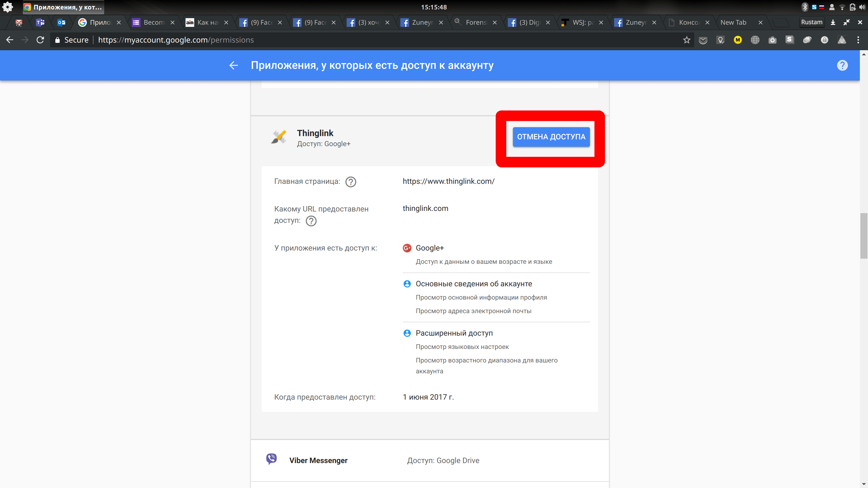Open the Chrome three-dot menu
The image size is (868, 488).
tap(858, 40)
